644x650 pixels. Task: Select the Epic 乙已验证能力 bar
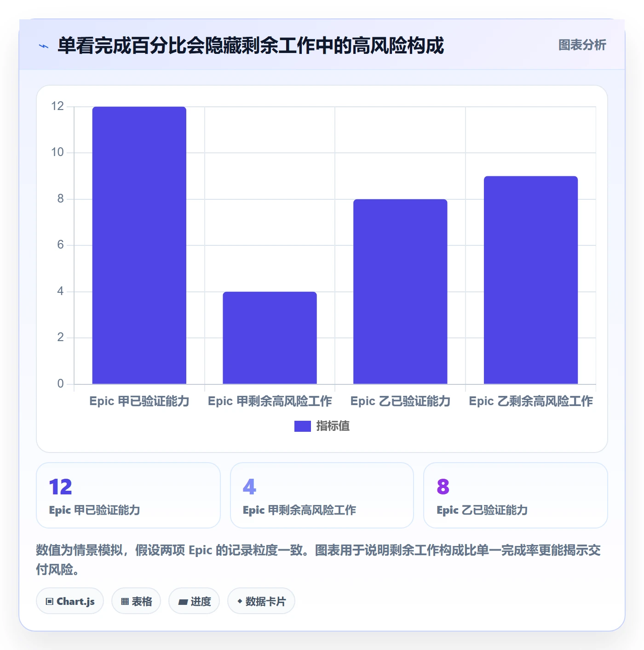pyautogui.click(x=400, y=292)
